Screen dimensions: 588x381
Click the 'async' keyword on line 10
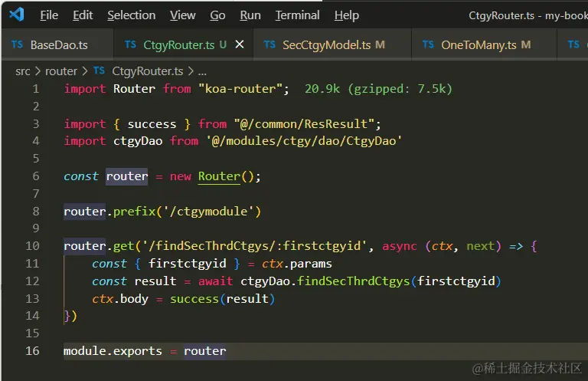pyautogui.click(x=400, y=246)
